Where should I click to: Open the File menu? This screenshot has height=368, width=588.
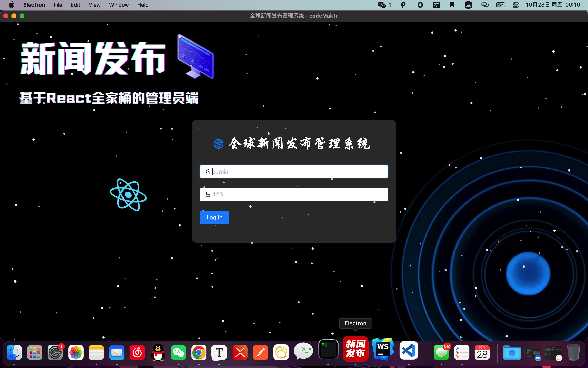tap(58, 5)
